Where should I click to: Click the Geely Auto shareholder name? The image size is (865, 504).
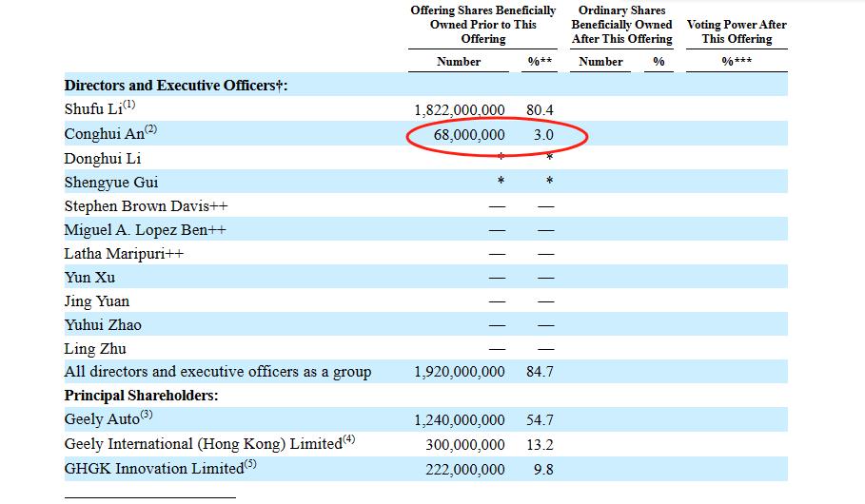[108, 418]
